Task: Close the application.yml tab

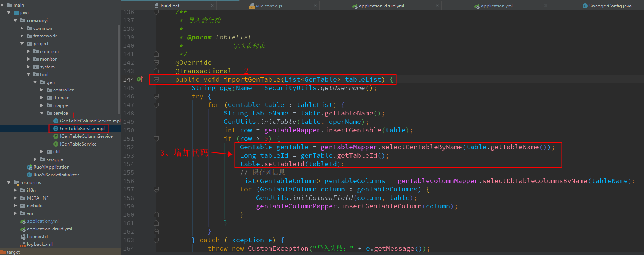Action: click(546, 6)
